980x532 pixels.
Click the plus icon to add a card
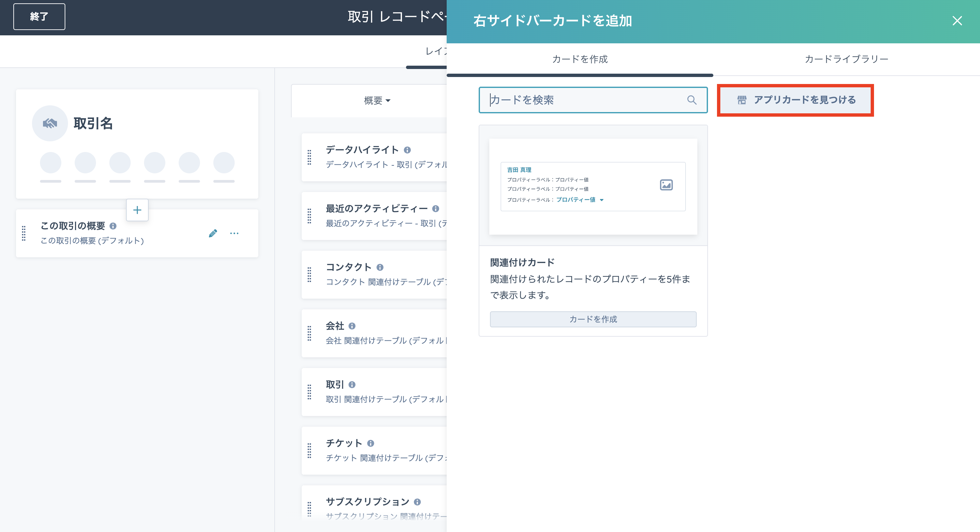tap(137, 210)
